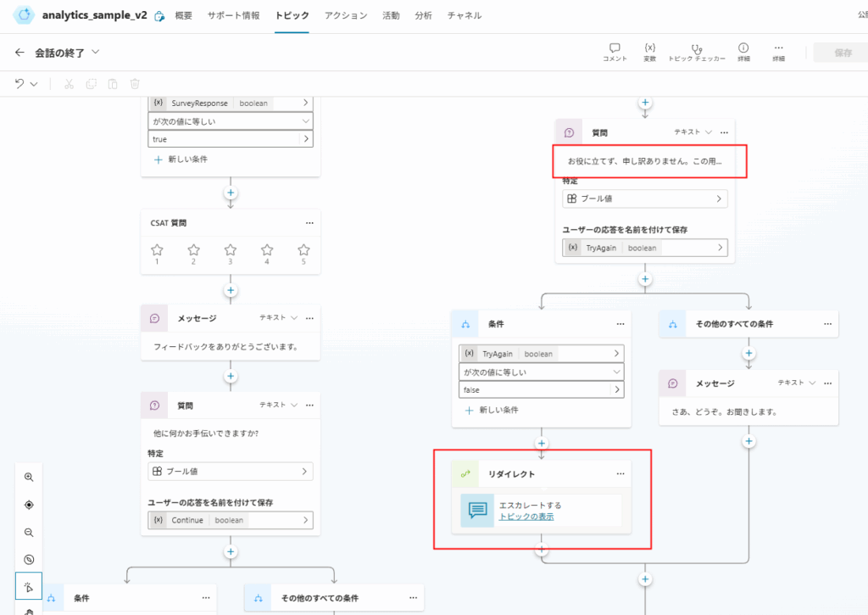Click the delete trash icon
Viewport: 868px width, 615px height.
135,84
